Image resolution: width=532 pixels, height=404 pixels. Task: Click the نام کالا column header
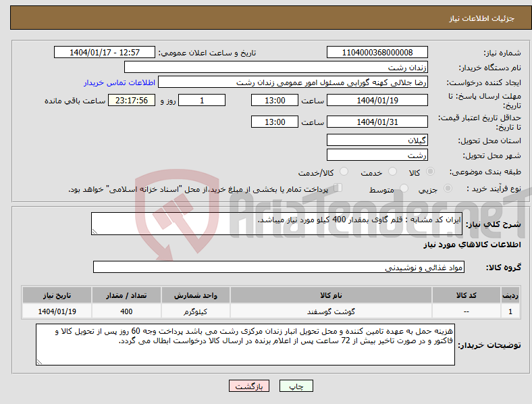331,295
